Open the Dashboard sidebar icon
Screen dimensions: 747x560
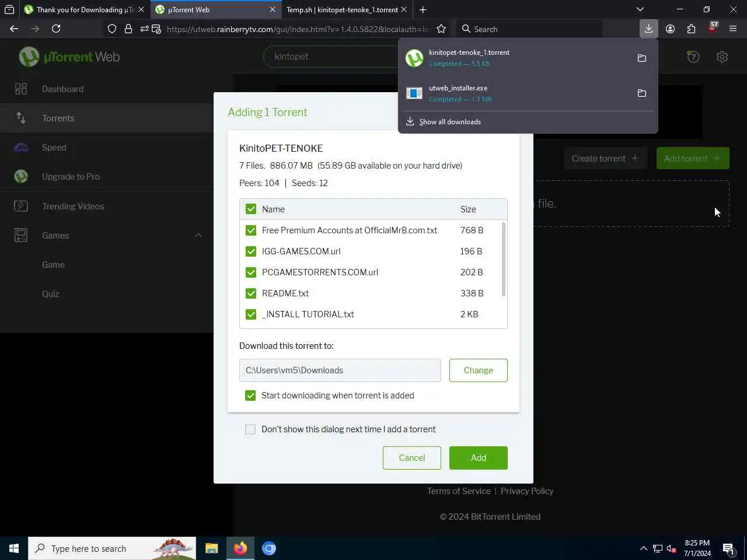[21, 89]
